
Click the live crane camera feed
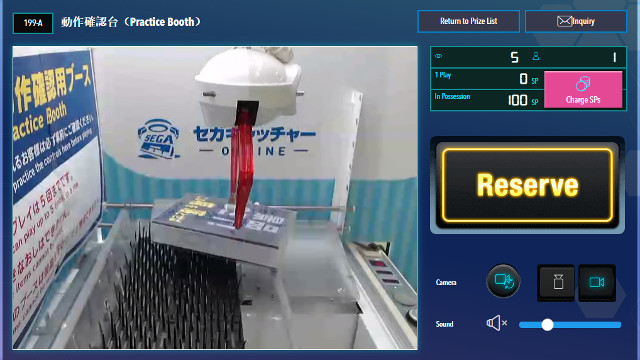click(x=215, y=198)
